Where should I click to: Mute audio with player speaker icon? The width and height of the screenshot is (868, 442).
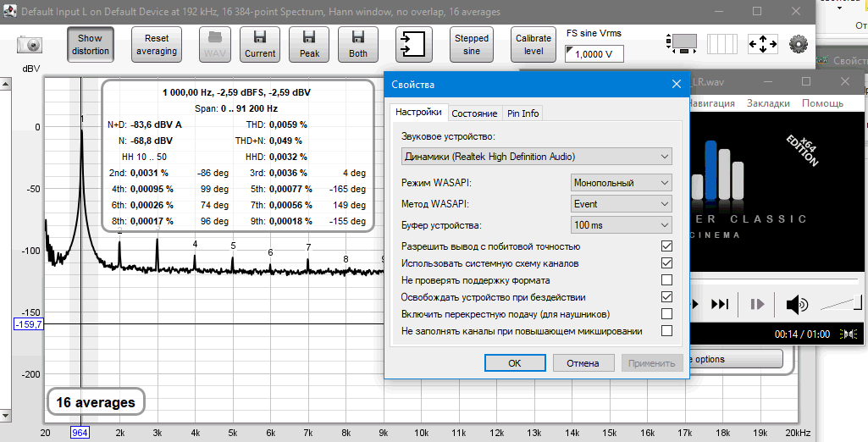tap(797, 304)
